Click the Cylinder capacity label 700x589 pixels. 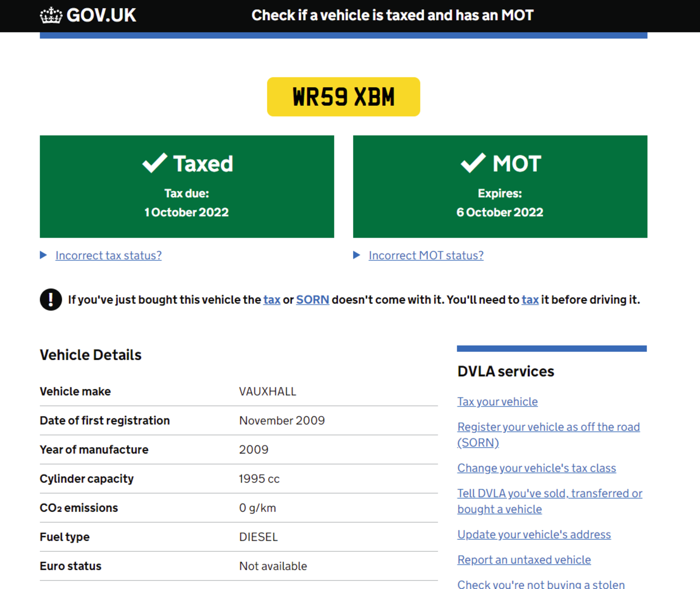click(87, 479)
